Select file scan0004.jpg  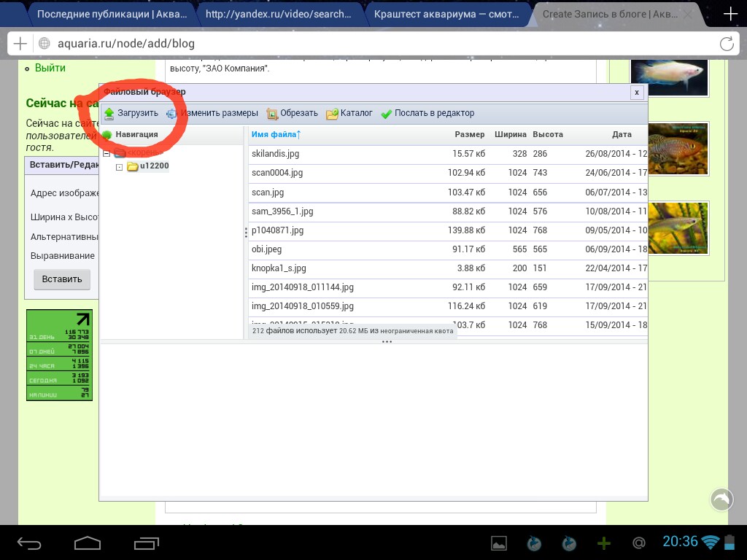pyautogui.click(x=448, y=173)
